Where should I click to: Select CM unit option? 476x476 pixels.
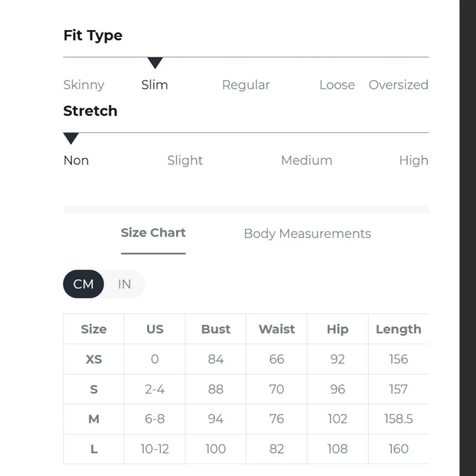tap(83, 284)
